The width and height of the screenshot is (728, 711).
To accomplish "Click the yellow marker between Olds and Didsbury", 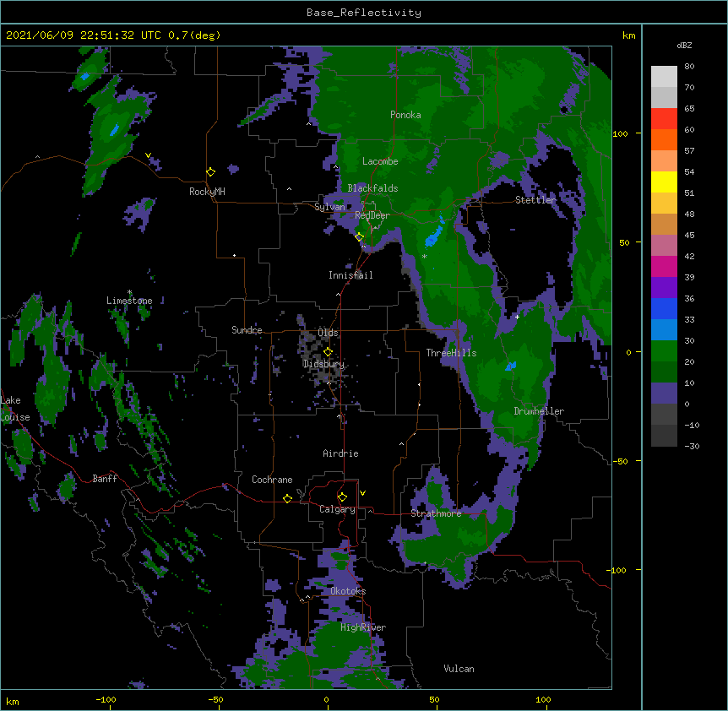I will (x=328, y=351).
